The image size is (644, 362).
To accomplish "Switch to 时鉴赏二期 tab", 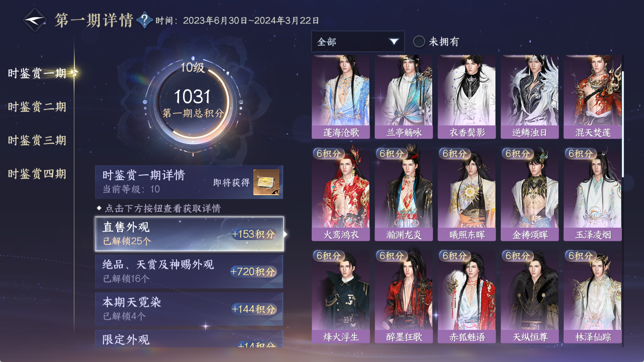I will click(37, 107).
